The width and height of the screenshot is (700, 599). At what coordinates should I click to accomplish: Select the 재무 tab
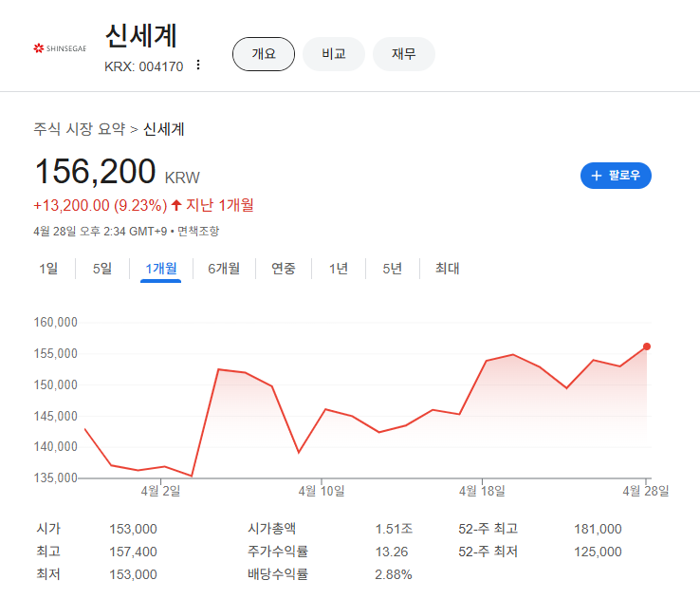click(403, 54)
